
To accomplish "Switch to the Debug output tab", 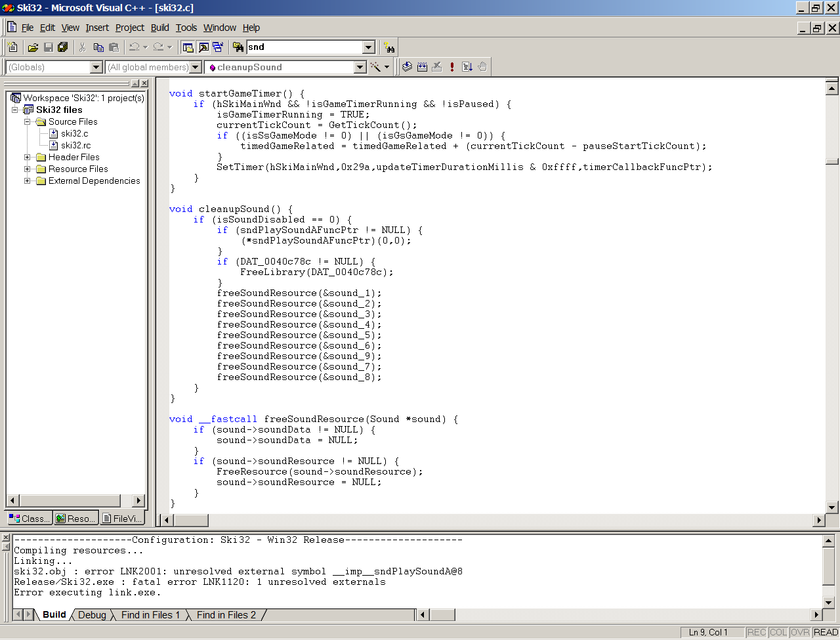I will point(92,615).
